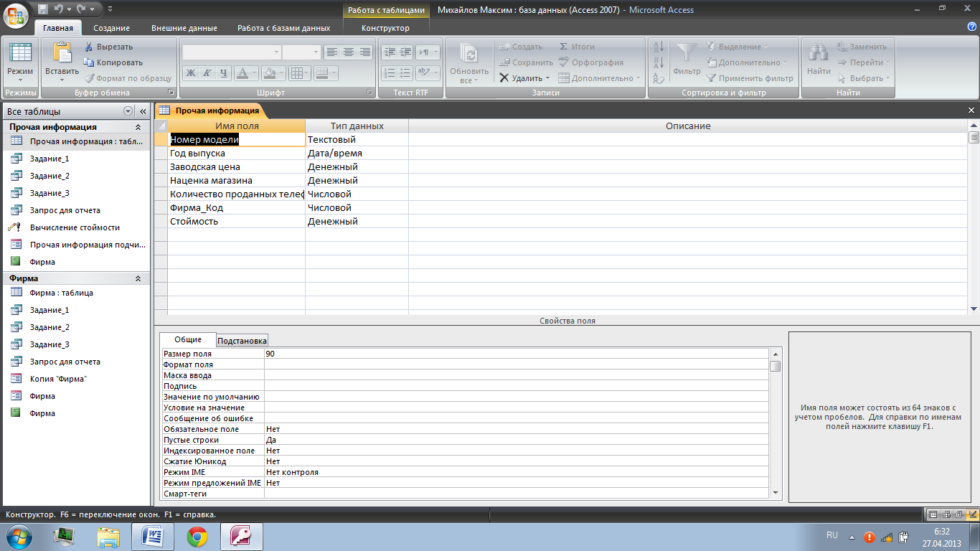Click the Заменить button

[x=862, y=47]
